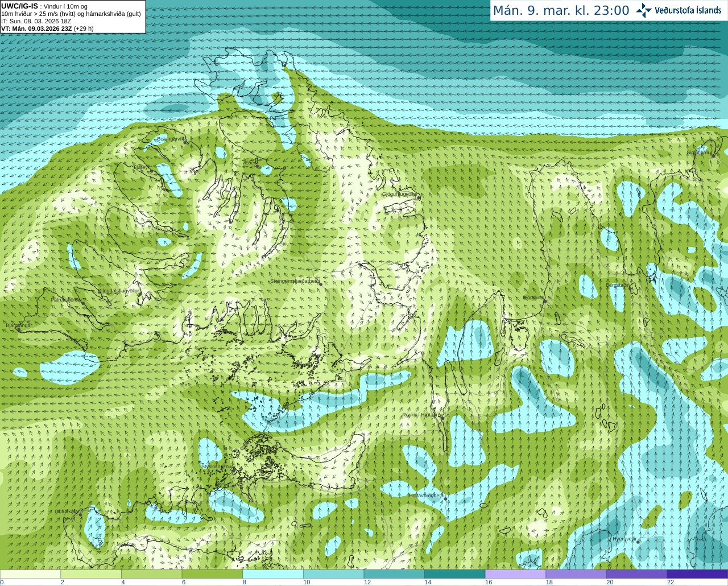Pick the Siglufjörður station marker
Screen dimensions: 728x586
[x=713, y=155]
